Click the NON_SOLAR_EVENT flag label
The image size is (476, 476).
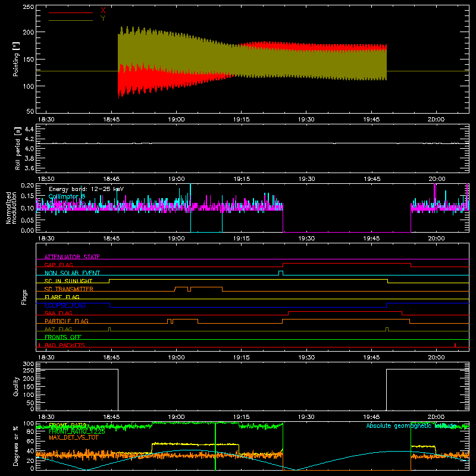[72, 273]
